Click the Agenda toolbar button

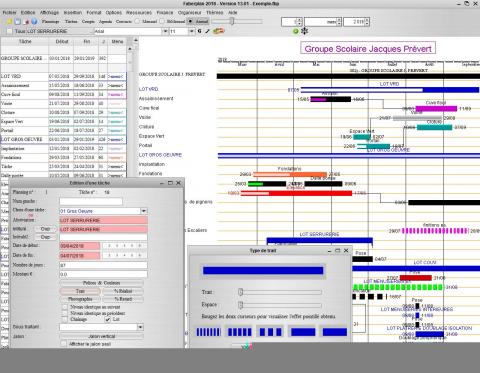[106, 21]
